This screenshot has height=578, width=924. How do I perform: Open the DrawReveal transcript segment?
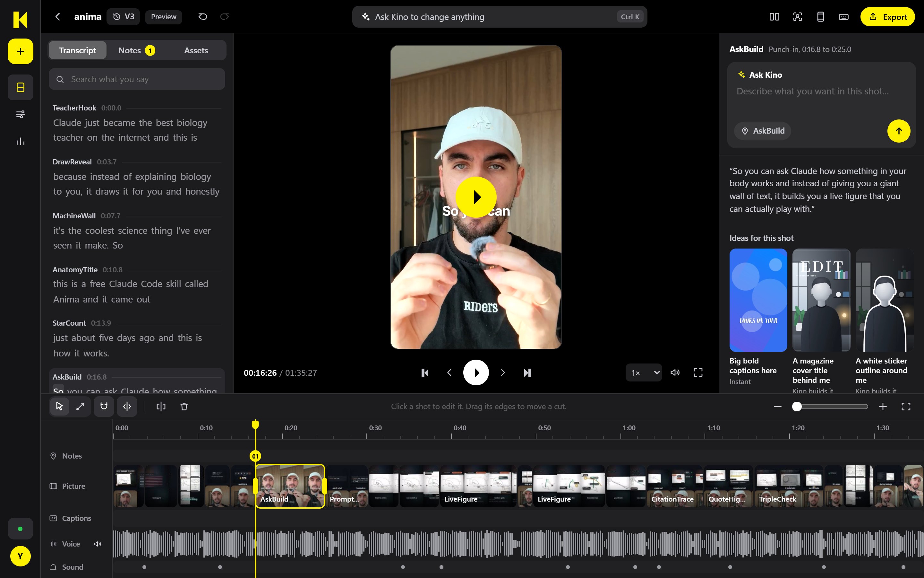click(137, 177)
